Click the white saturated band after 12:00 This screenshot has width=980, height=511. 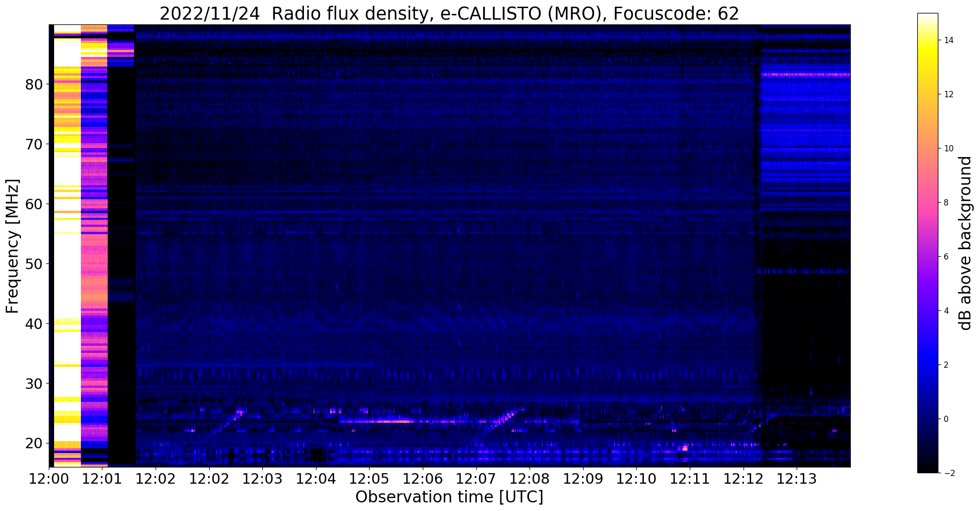67,245
